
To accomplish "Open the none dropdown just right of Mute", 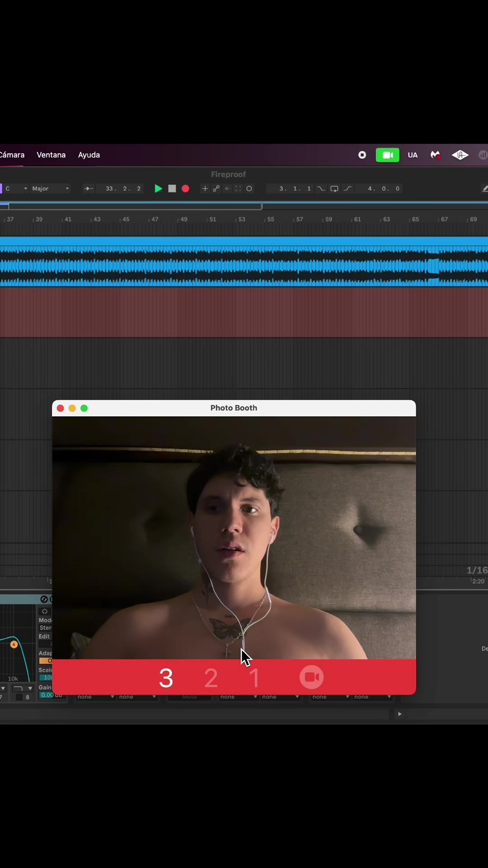I will 238,697.
